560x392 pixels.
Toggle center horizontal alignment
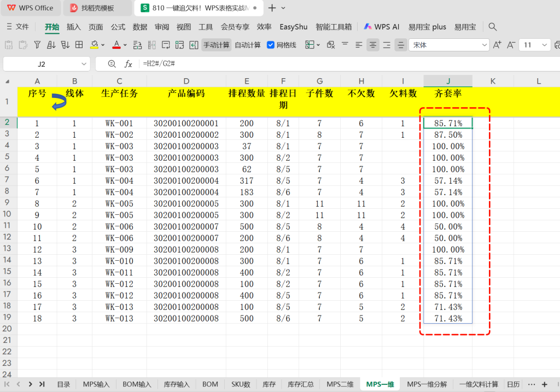373,45
